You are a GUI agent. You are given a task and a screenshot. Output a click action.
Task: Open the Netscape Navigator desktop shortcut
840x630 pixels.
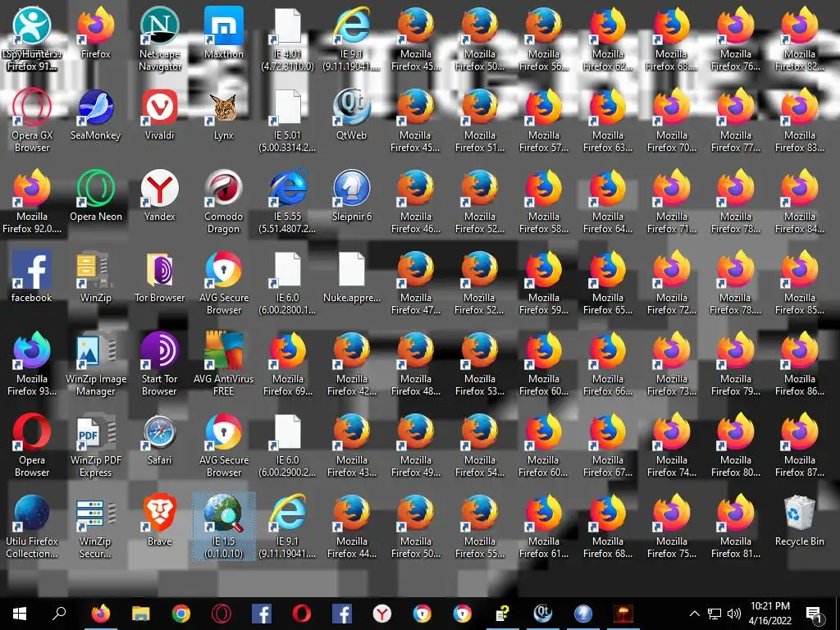160,39
